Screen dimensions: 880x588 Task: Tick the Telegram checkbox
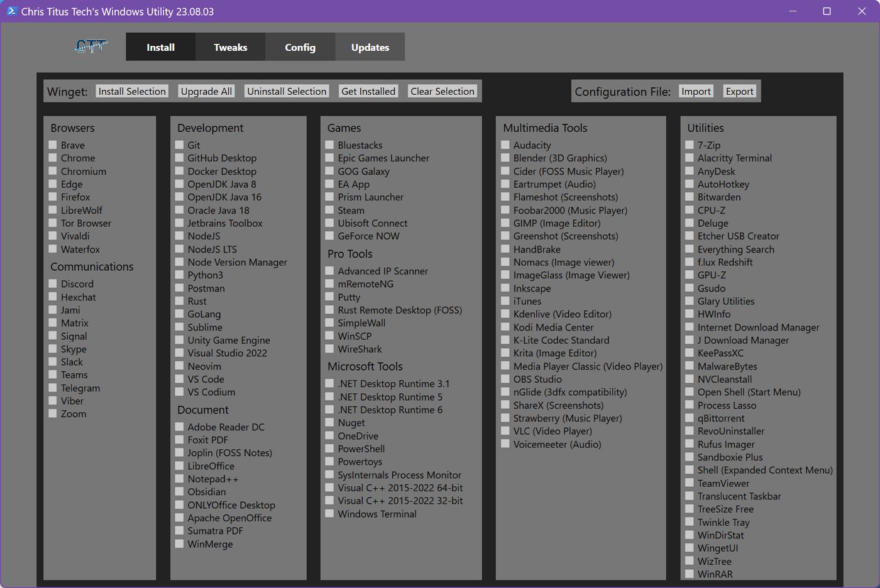tap(53, 388)
